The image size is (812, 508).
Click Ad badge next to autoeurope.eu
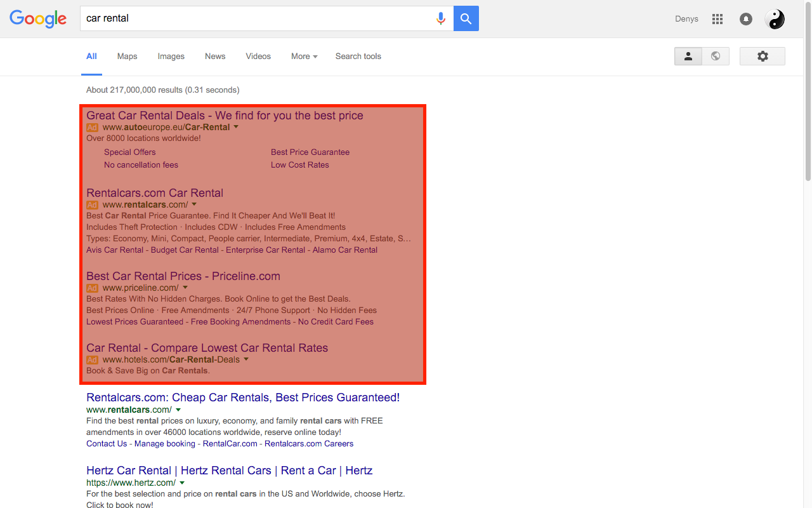point(92,128)
